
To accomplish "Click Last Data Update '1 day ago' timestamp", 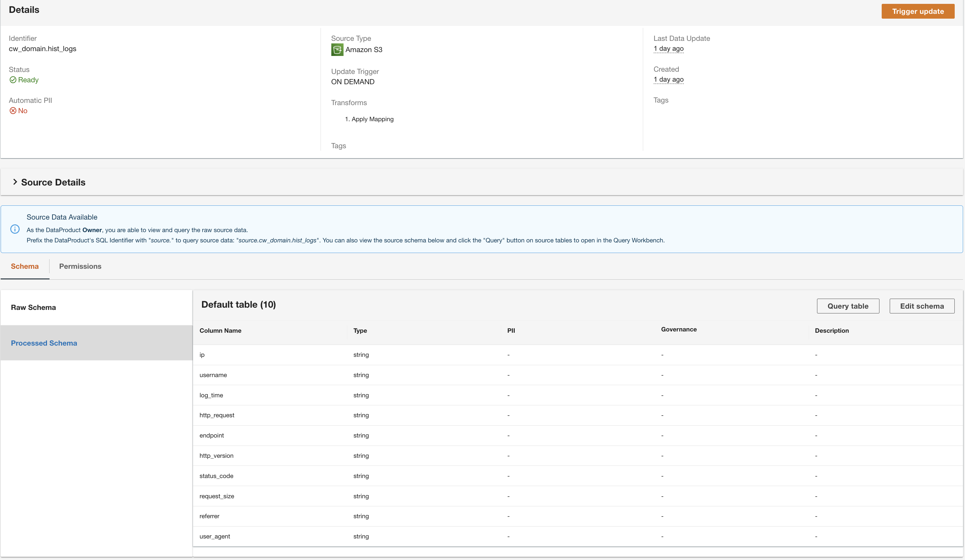I will [668, 49].
